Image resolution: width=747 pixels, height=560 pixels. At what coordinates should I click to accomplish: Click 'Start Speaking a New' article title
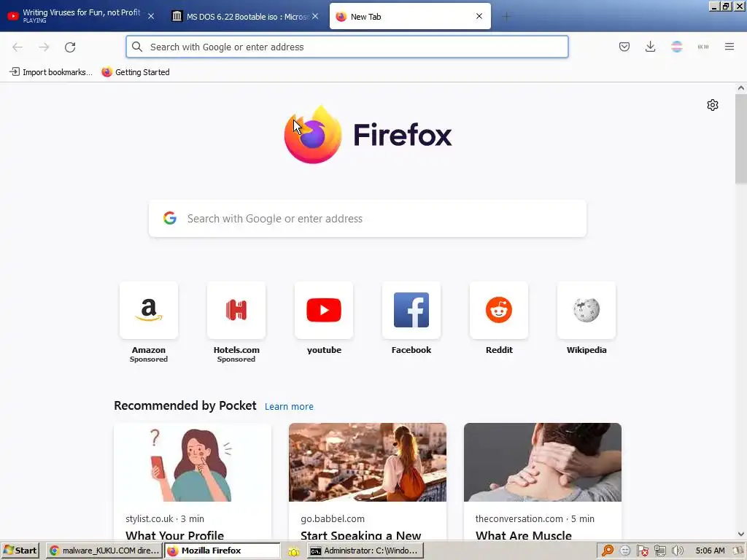pos(360,535)
